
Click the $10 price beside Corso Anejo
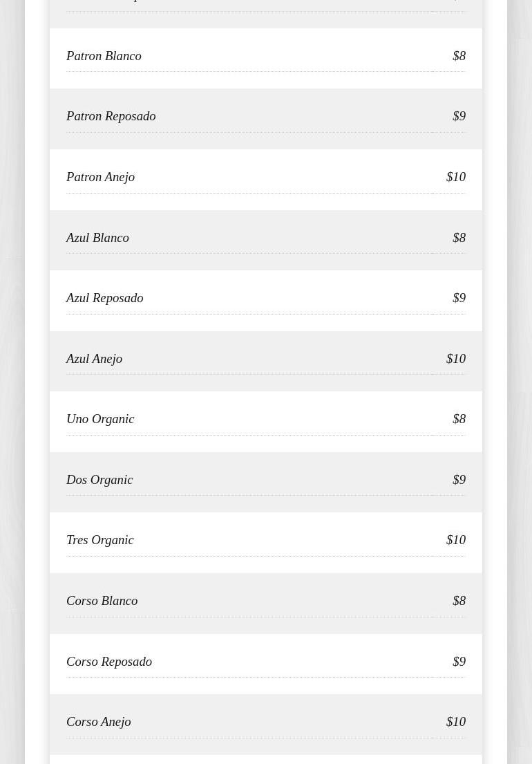pyautogui.click(x=456, y=722)
